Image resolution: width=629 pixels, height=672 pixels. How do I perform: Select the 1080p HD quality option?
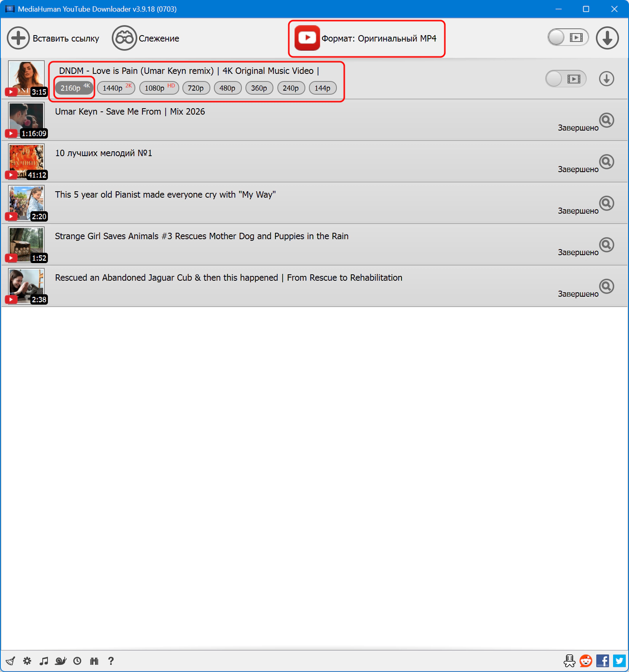coord(159,88)
